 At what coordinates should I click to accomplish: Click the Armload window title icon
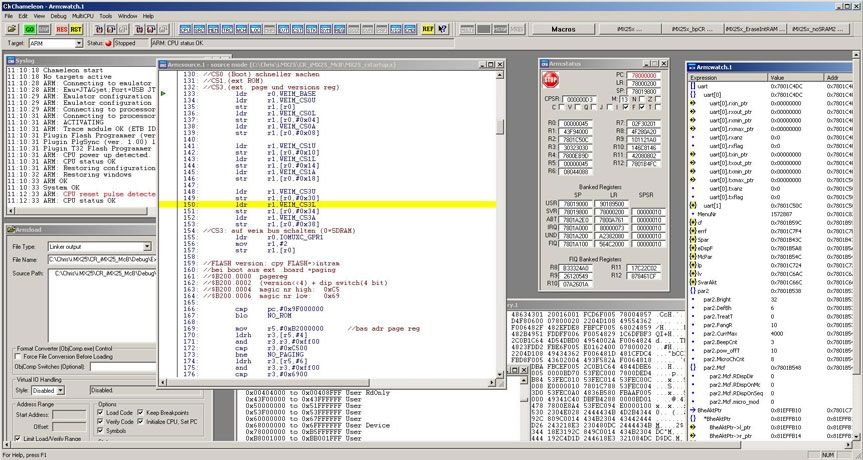click(10, 229)
